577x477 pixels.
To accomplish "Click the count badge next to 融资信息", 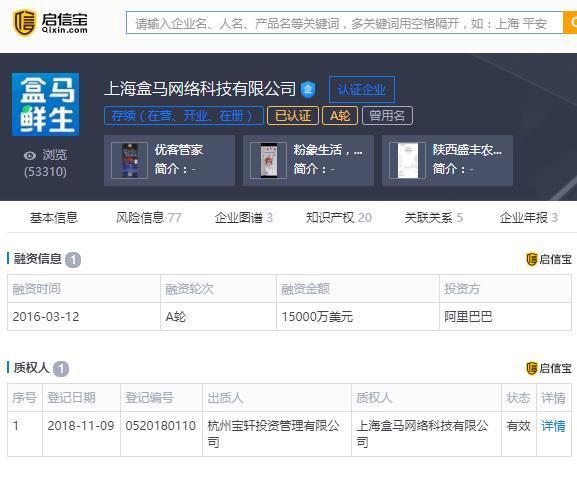I will point(73,260).
